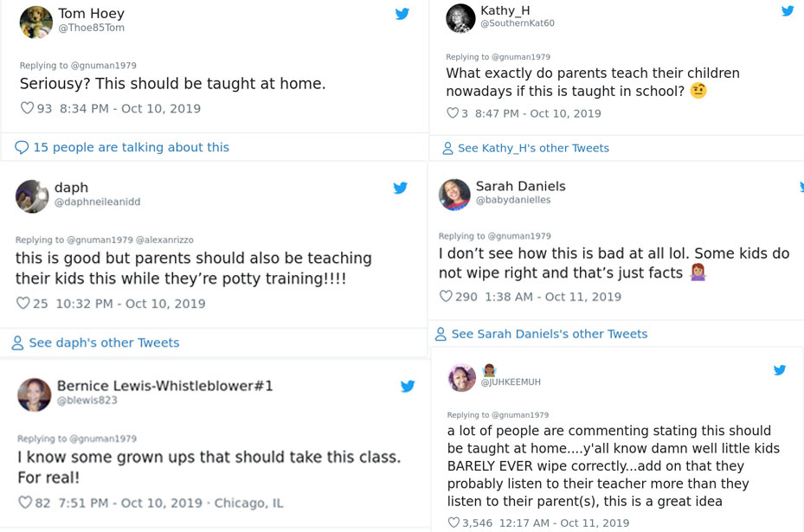This screenshot has height=532, width=804.
Task: Click the Twitter bird icon on JUHKEEMUH's tweet
Action: click(780, 370)
